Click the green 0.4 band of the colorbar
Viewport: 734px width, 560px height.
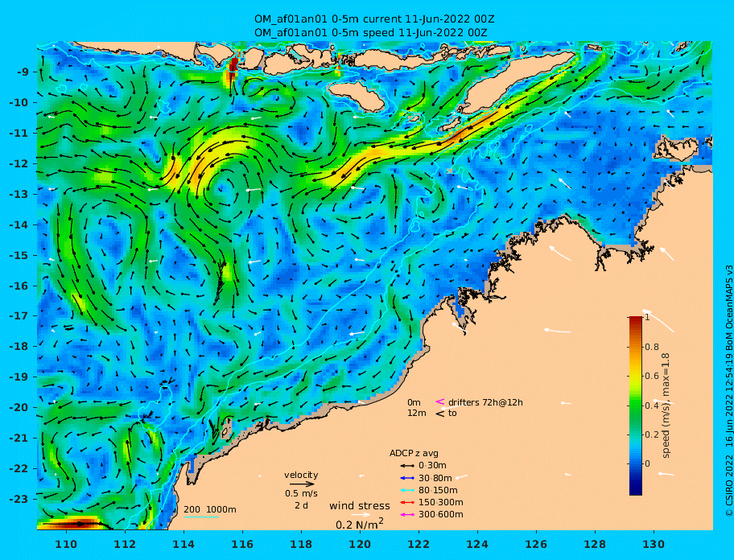click(636, 406)
